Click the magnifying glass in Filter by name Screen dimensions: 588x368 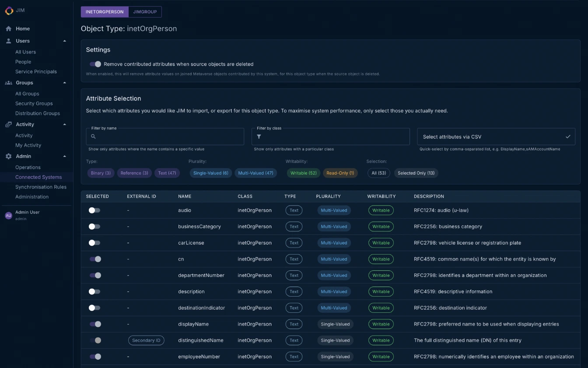point(93,136)
